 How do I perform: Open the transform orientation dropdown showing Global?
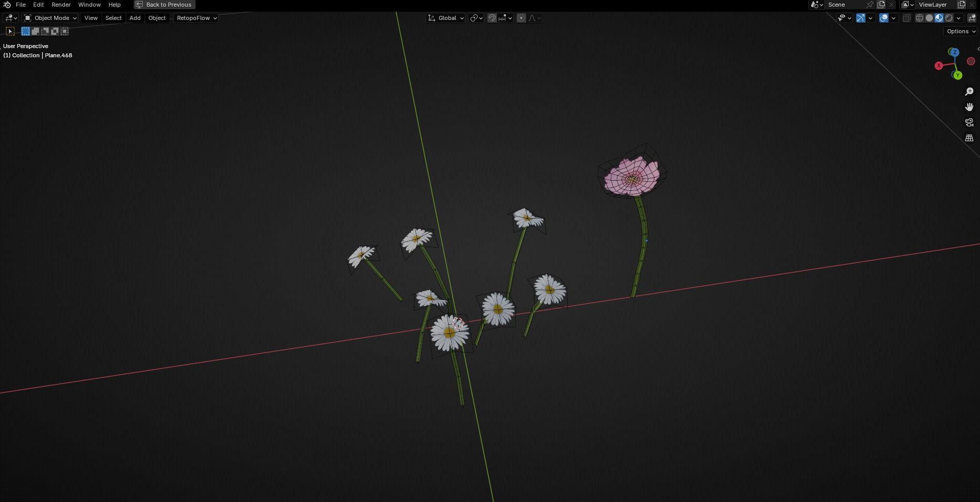(445, 18)
